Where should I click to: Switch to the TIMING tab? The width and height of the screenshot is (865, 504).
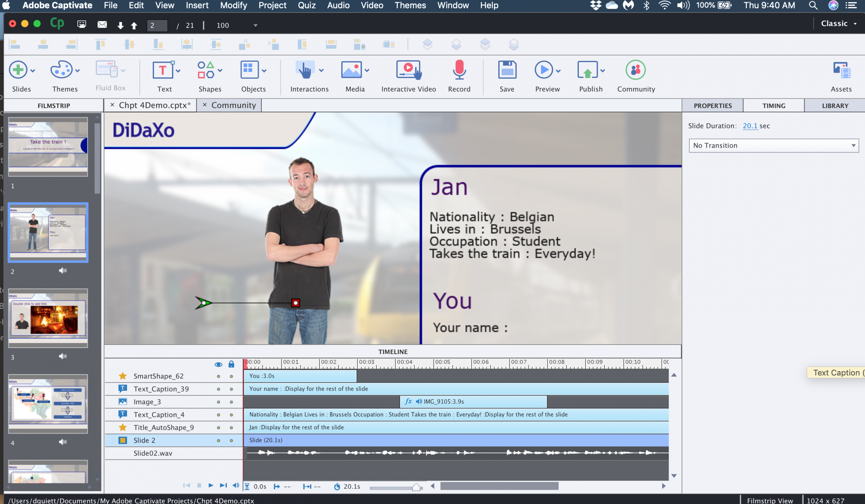tap(773, 106)
